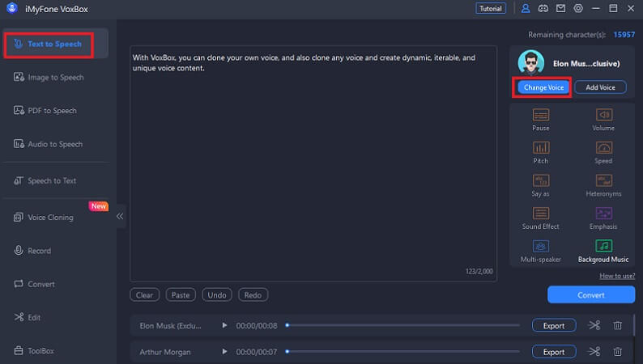Play the Arthur Morgan audio clip
This screenshot has height=364, width=643.
coord(224,352)
